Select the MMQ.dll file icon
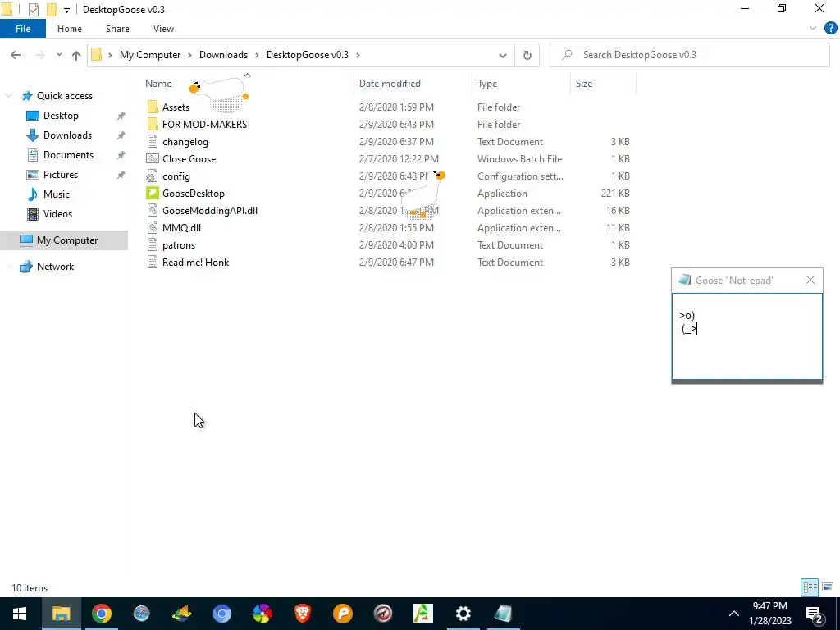This screenshot has height=630, width=840. (x=153, y=228)
